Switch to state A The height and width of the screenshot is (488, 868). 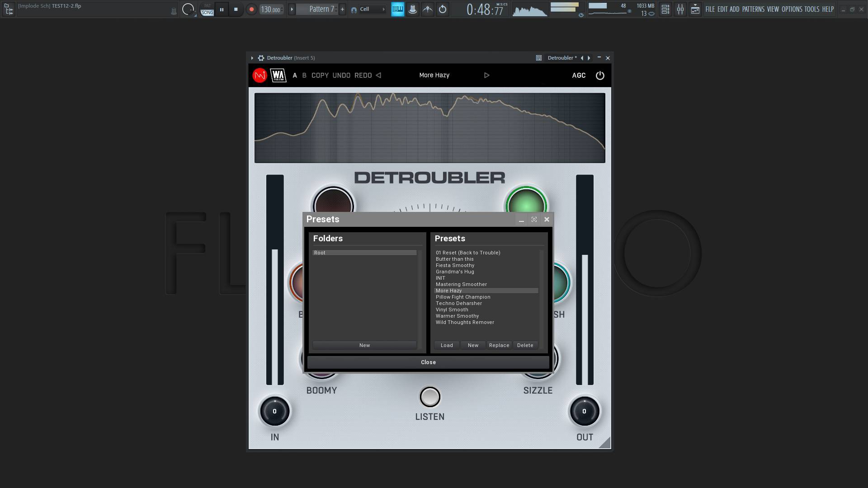click(x=295, y=75)
